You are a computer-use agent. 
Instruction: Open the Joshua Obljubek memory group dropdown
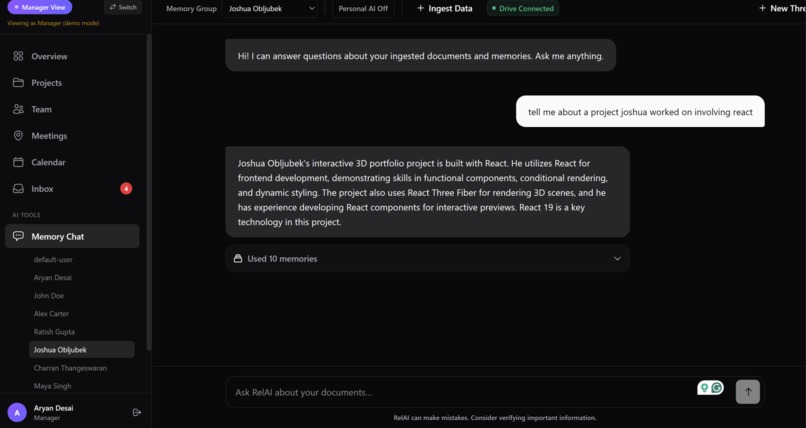(269, 8)
